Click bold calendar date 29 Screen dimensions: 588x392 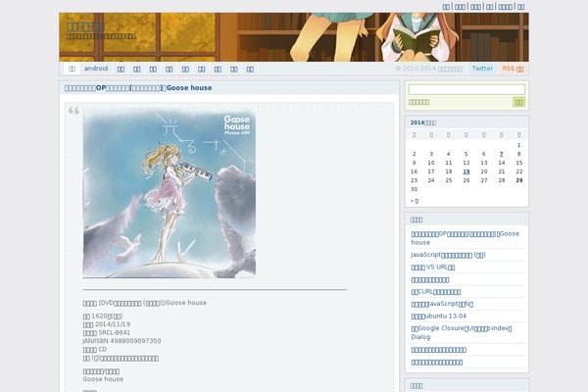click(519, 180)
